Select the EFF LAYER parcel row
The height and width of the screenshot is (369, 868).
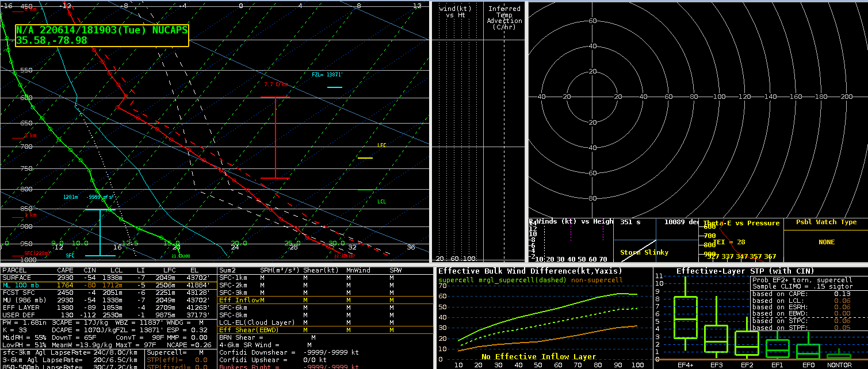coord(109,307)
